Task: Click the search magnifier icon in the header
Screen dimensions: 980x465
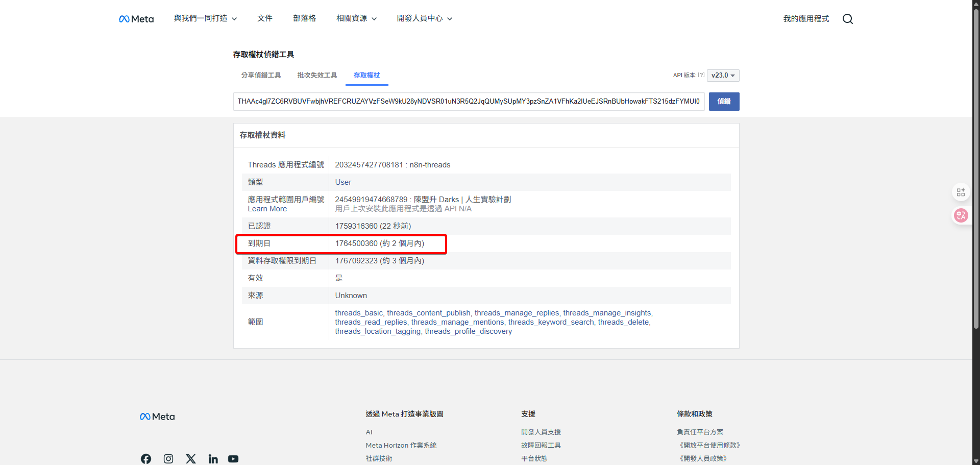Action: (x=847, y=18)
